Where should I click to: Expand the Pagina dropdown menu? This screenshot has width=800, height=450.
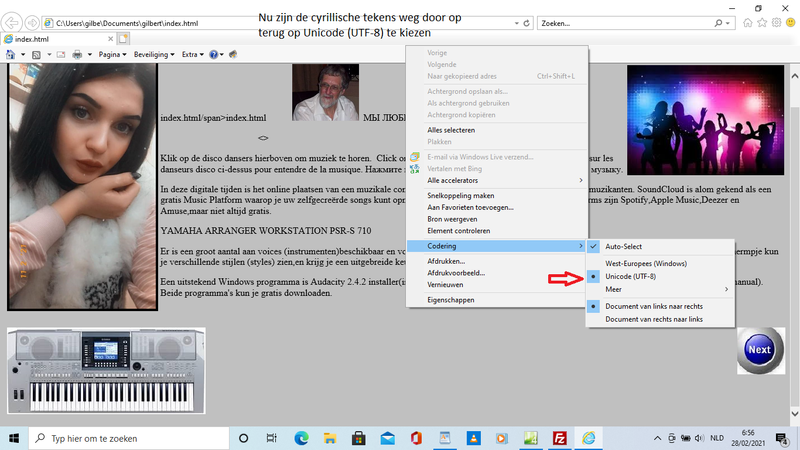coord(114,54)
